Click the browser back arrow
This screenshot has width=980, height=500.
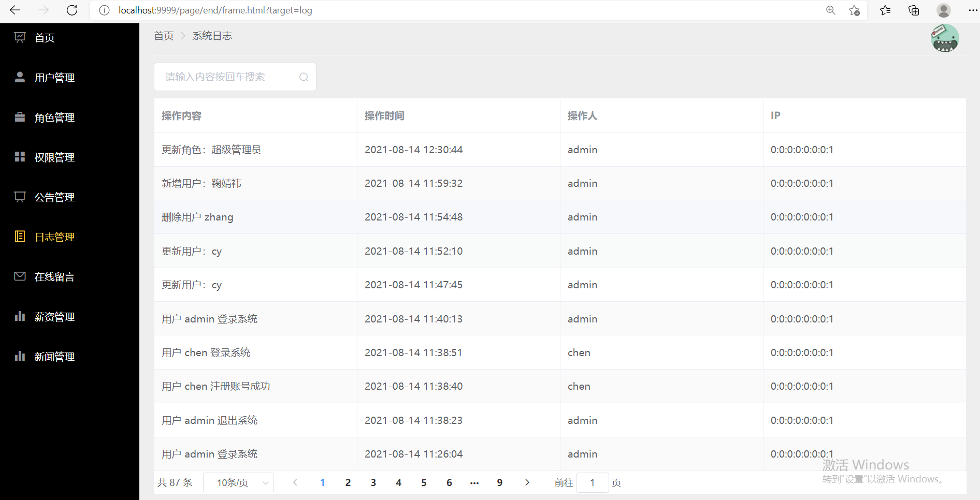[15, 10]
